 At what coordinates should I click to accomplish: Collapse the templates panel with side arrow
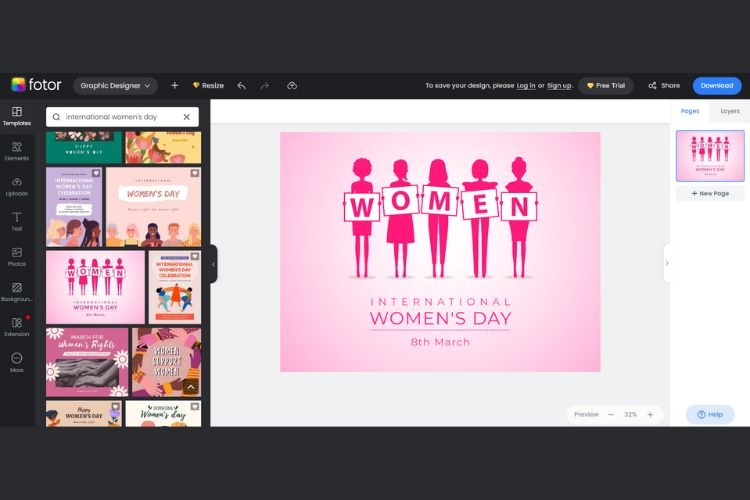pyautogui.click(x=213, y=264)
